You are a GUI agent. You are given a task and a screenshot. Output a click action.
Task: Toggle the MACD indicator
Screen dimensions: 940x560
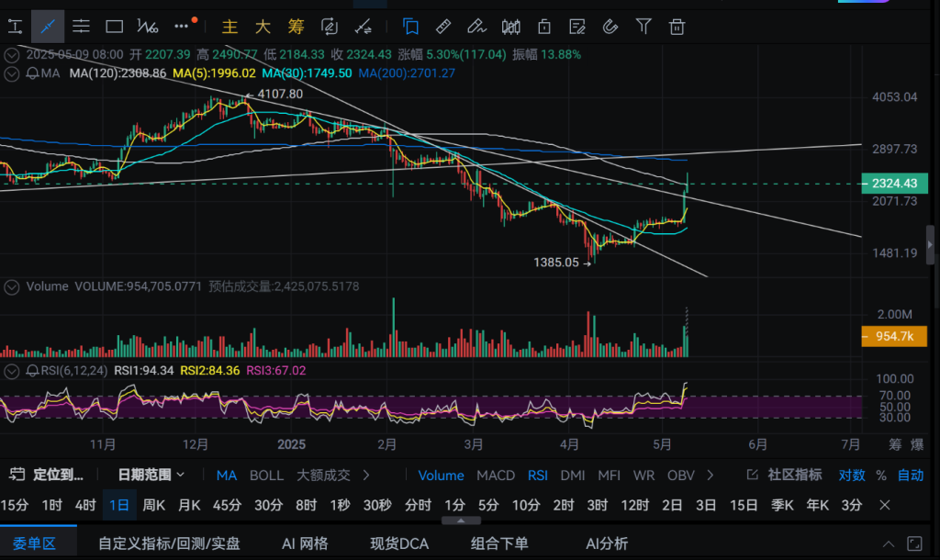[496, 475]
